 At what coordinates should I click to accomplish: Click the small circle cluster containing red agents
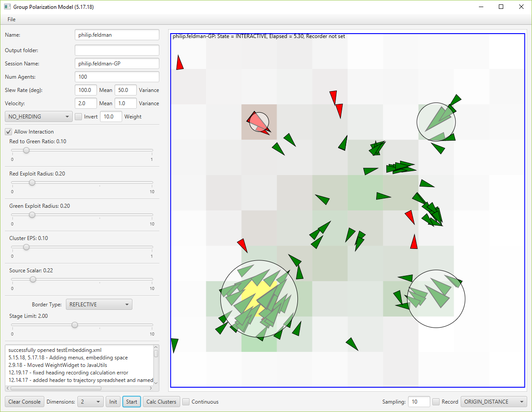coord(259,122)
